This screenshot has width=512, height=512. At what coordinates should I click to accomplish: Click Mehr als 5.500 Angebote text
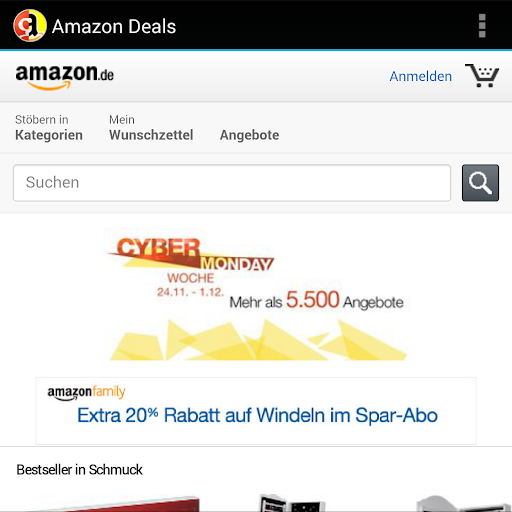coord(316,300)
